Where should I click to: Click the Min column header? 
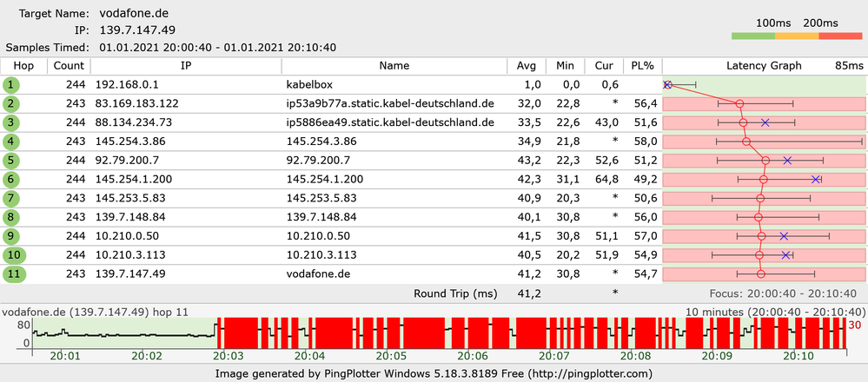coord(565,66)
